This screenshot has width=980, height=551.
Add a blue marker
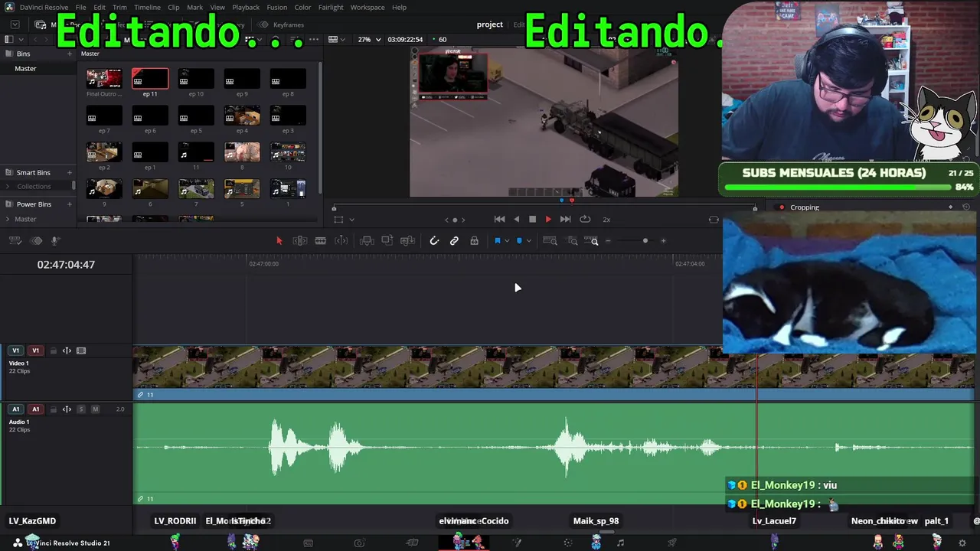pos(519,241)
